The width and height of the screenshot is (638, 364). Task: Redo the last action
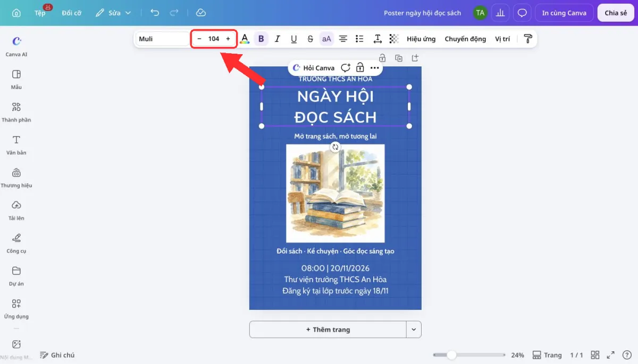pyautogui.click(x=174, y=13)
